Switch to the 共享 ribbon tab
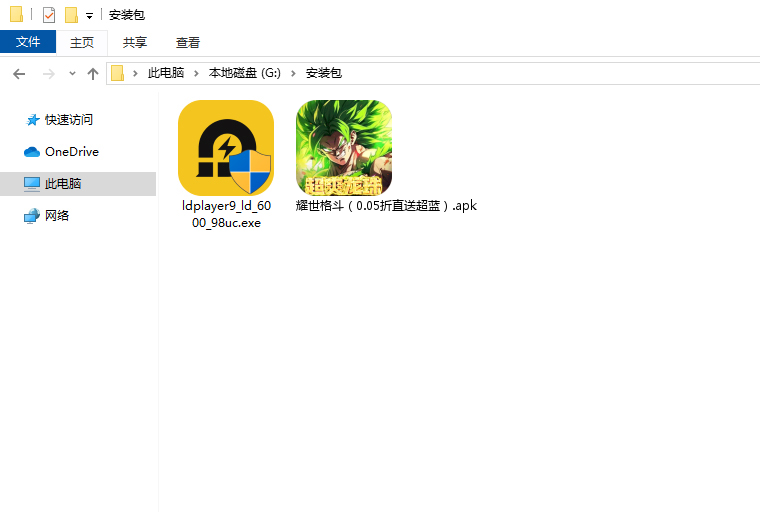The height and width of the screenshot is (512, 760). [135, 42]
